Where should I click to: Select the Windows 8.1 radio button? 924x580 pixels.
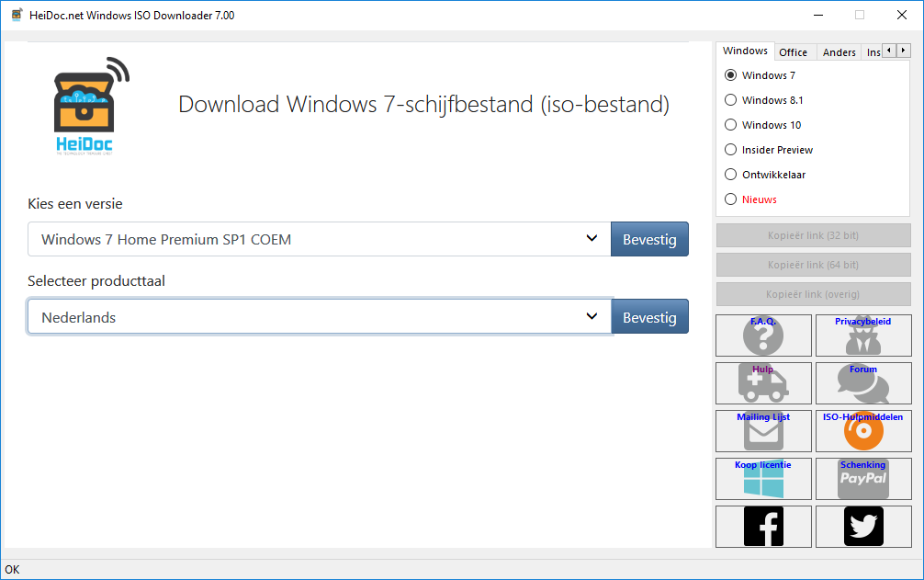tap(731, 100)
